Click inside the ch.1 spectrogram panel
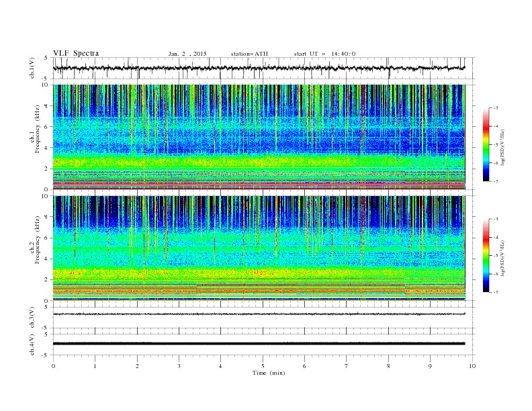 (259, 137)
